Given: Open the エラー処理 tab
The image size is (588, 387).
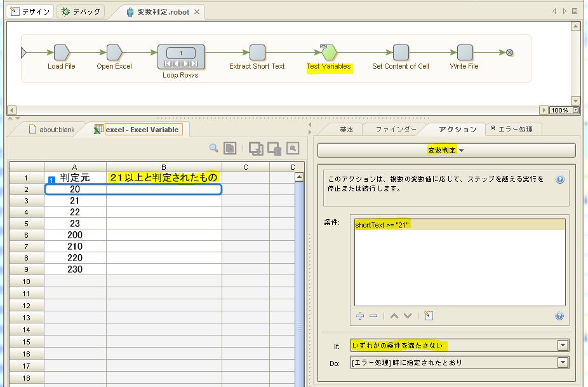Looking at the screenshot, I should tap(512, 130).
